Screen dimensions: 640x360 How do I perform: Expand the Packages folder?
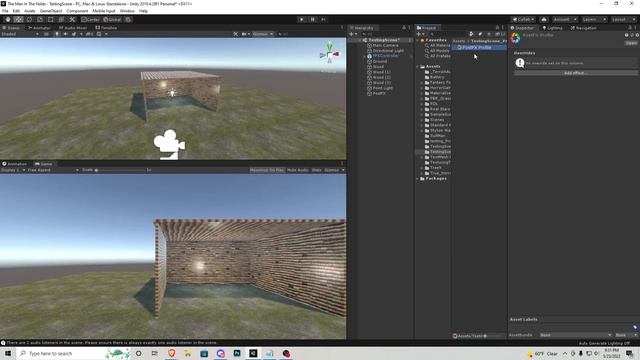click(418, 178)
